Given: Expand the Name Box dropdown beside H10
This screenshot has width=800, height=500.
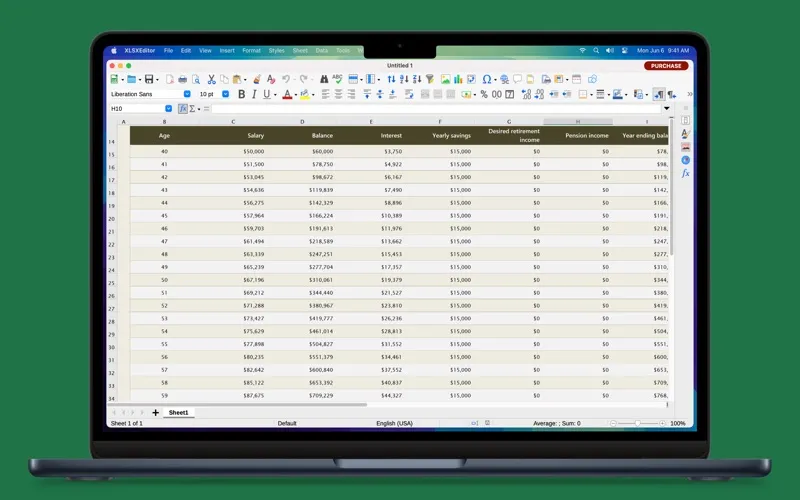Looking at the screenshot, I should [168, 109].
